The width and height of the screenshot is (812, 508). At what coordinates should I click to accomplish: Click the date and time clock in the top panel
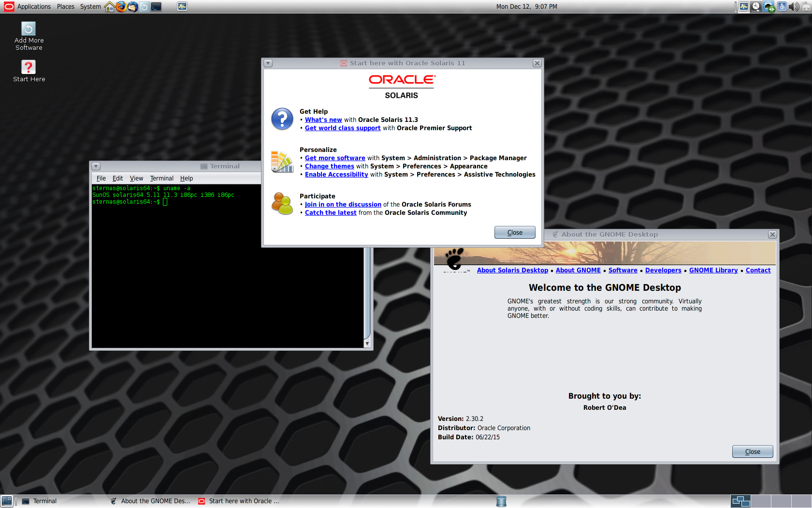click(x=526, y=6)
